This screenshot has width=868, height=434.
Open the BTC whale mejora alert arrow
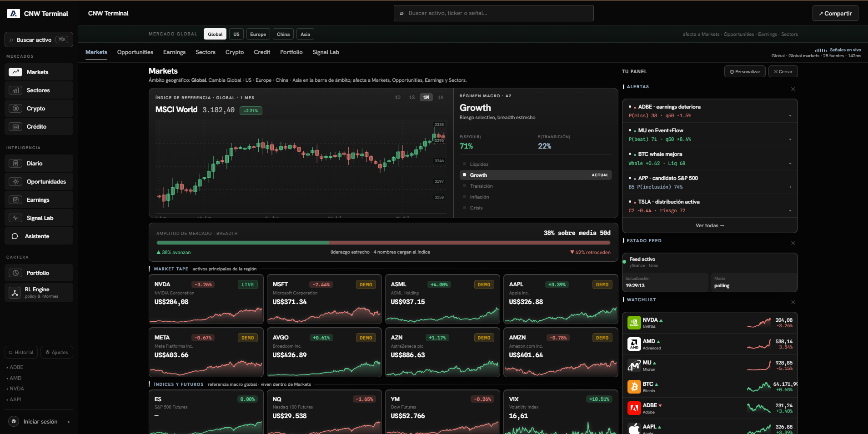[x=790, y=163]
